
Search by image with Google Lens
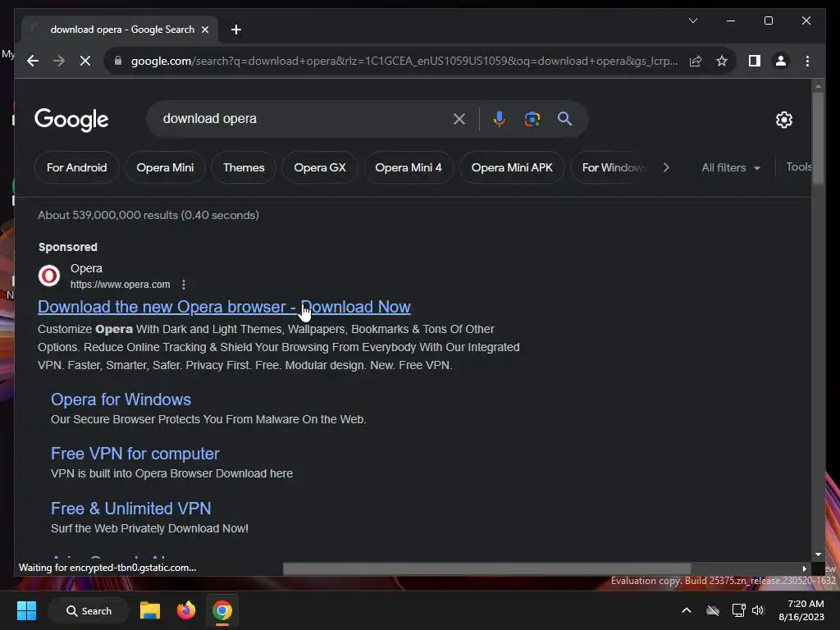[532, 119]
